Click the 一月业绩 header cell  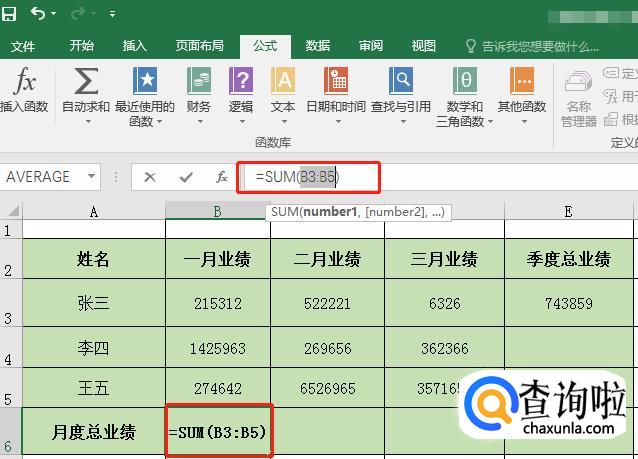click(x=218, y=259)
